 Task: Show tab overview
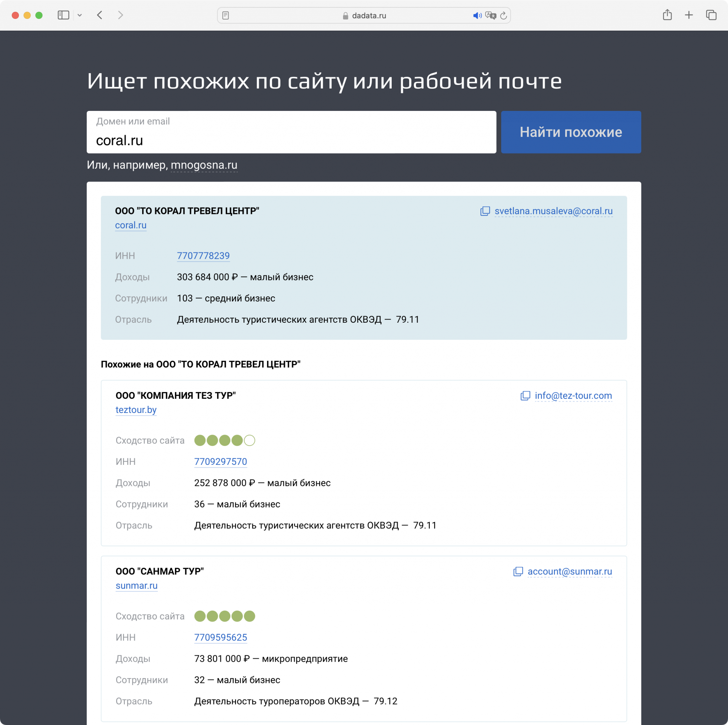pos(711,15)
